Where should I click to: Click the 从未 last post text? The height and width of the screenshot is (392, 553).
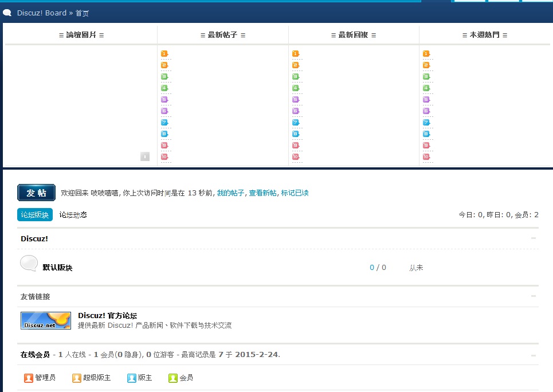[416, 268]
